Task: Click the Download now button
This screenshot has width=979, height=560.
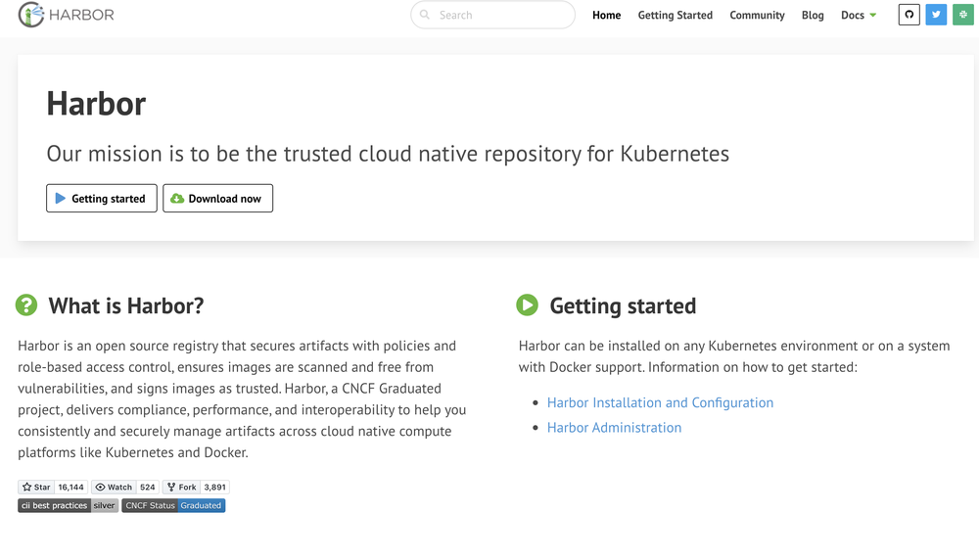Action: pos(218,198)
